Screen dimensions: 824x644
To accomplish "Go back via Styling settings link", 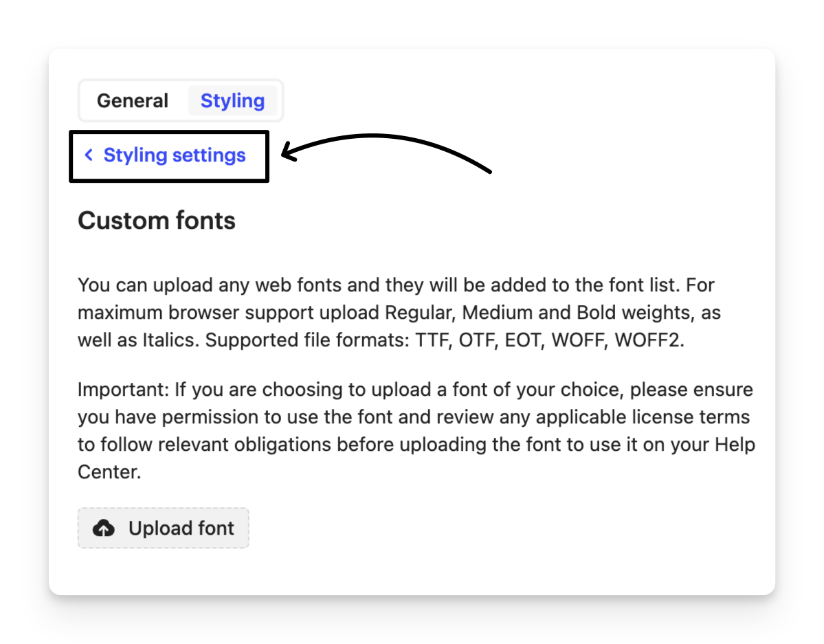I will click(x=175, y=155).
